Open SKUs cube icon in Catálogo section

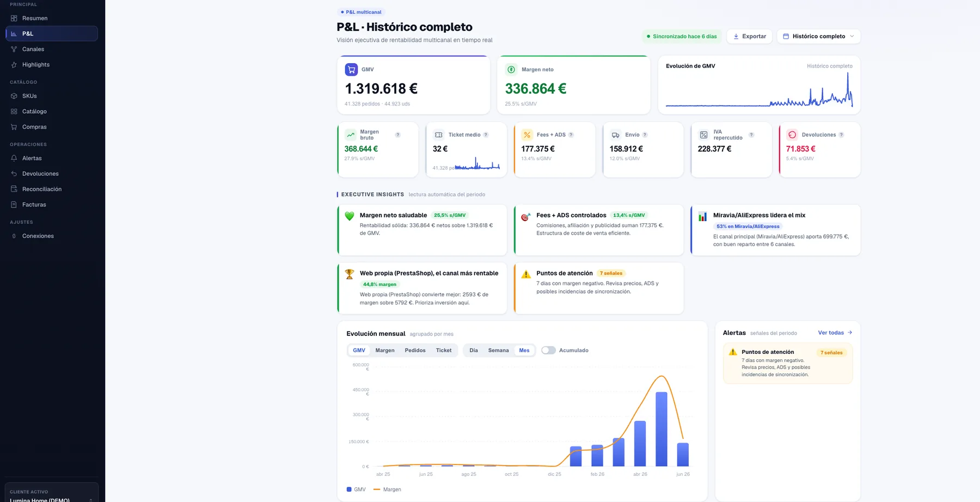pos(14,96)
